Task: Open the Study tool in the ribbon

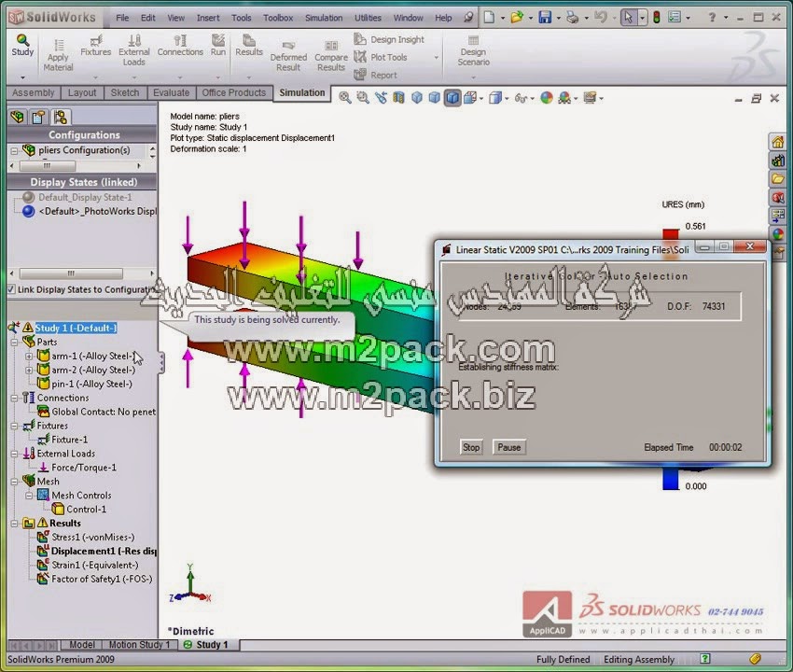Action: coord(22,45)
